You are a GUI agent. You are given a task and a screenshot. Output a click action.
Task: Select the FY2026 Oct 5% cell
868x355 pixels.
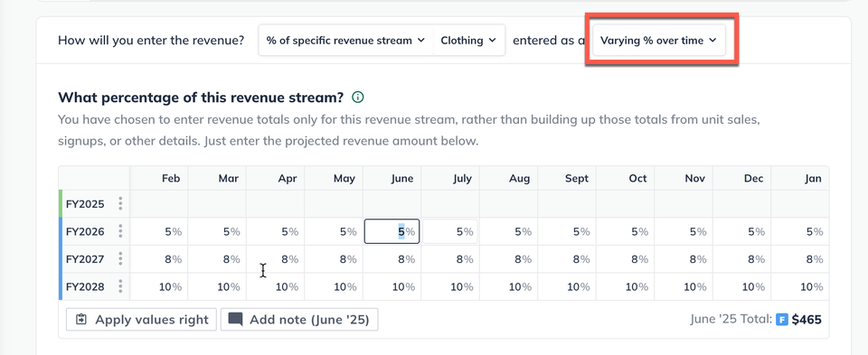625,231
